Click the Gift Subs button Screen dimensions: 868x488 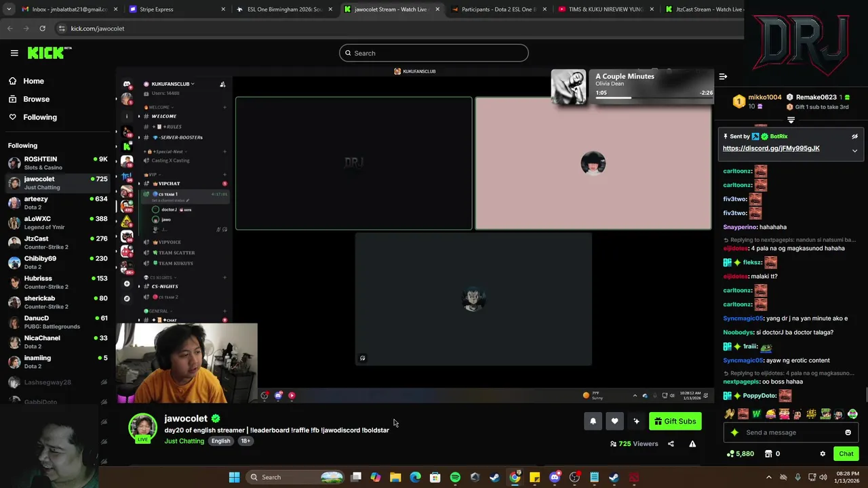pos(675,422)
